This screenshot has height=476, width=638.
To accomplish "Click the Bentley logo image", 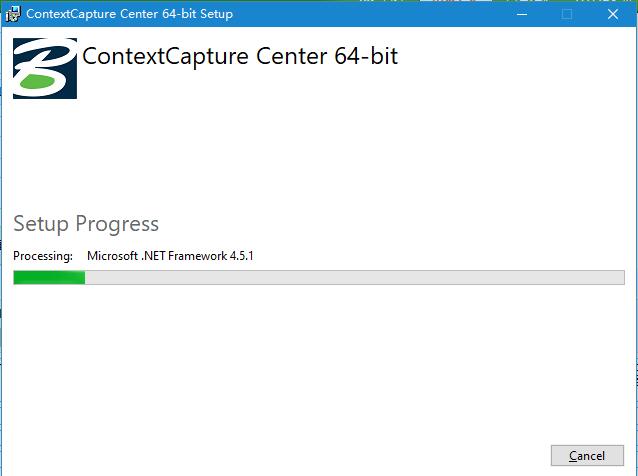I will click(x=45, y=68).
